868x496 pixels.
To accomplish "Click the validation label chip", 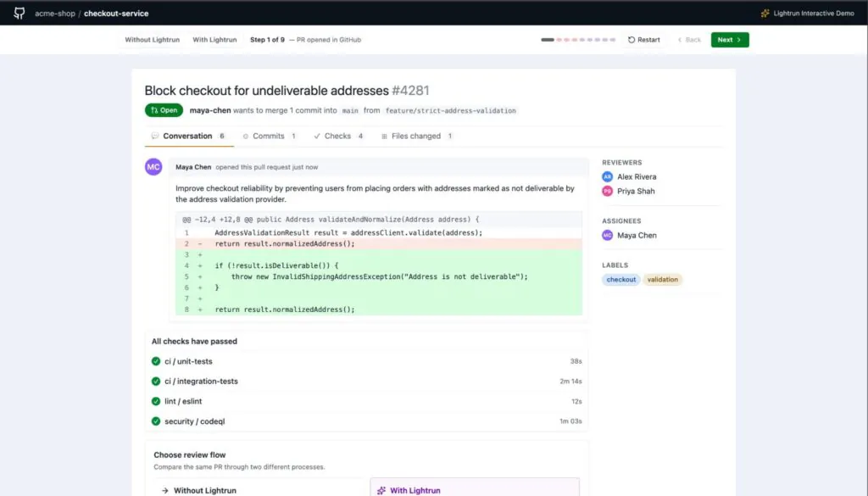I will [663, 280].
